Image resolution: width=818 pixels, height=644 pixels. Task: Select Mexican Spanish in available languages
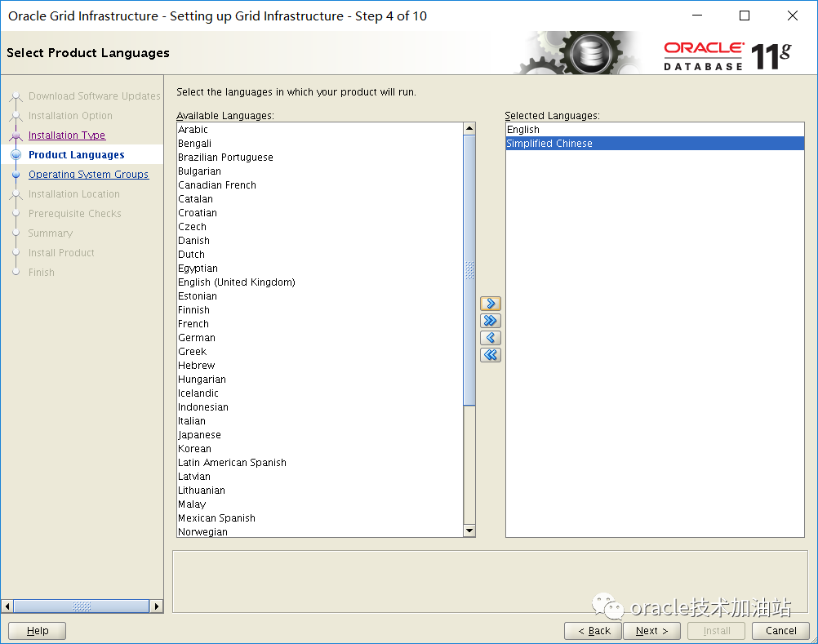click(x=320, y=518)
